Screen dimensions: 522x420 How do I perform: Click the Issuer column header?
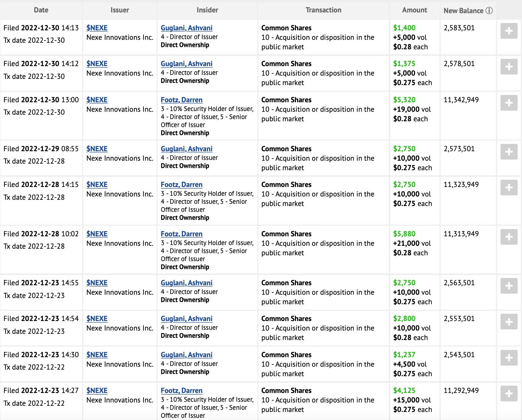120,10
